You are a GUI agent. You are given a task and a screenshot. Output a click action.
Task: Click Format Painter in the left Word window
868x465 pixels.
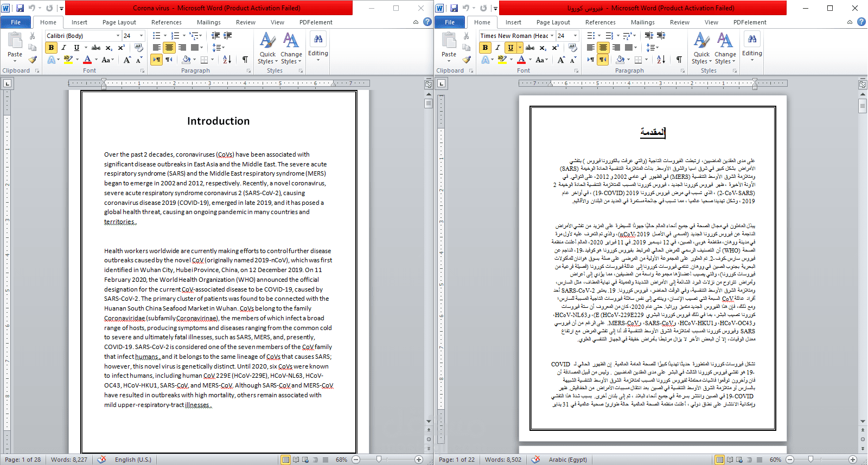click(33, 60)
